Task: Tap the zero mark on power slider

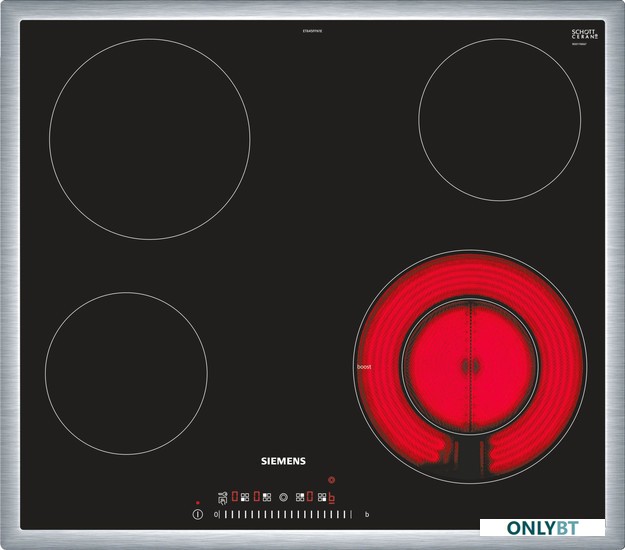Action: coord(216,514)
